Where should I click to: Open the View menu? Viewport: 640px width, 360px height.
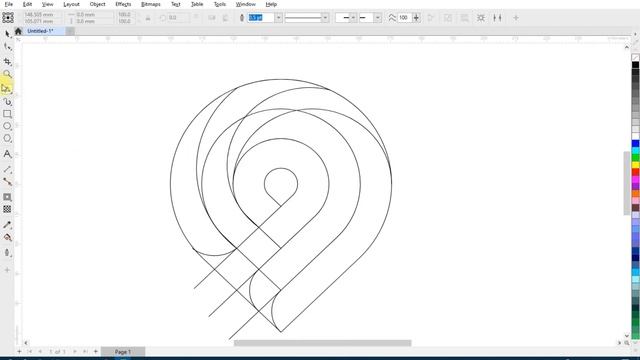[47, 4]
